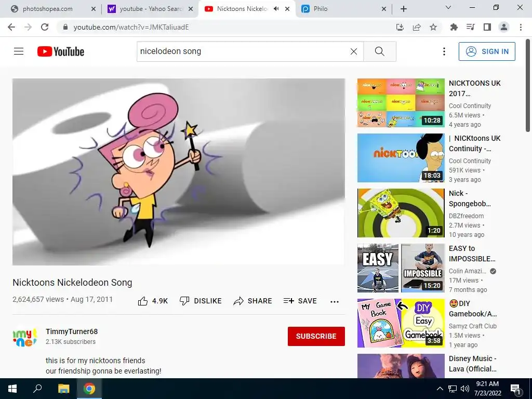Open NICKTOONS UK 2017 video thumbnail

pyautogui.click(x=401, y=103)
